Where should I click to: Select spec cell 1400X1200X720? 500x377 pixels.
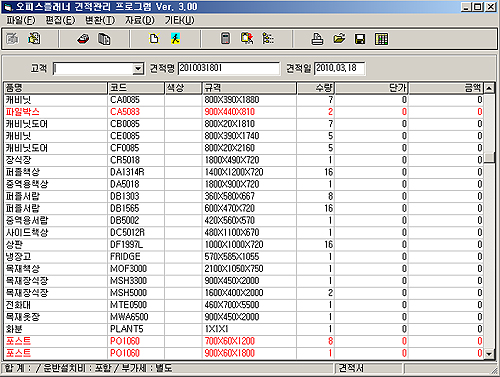(234, 172)
